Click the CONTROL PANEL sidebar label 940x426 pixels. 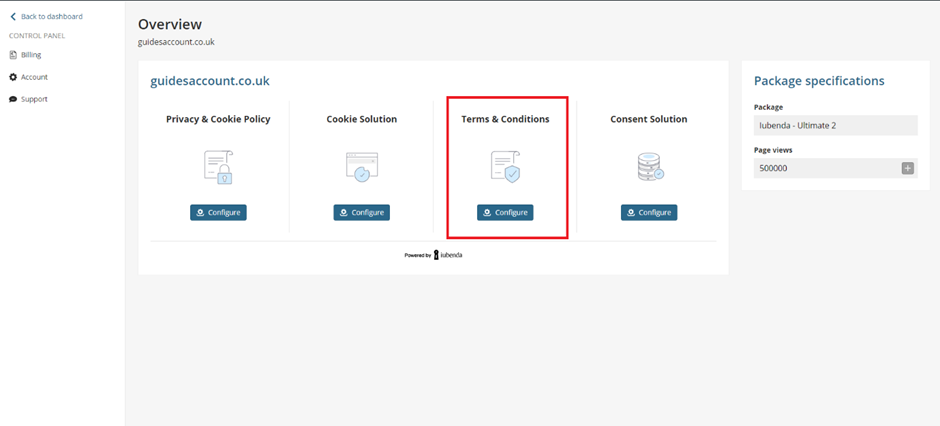point(37,36)
